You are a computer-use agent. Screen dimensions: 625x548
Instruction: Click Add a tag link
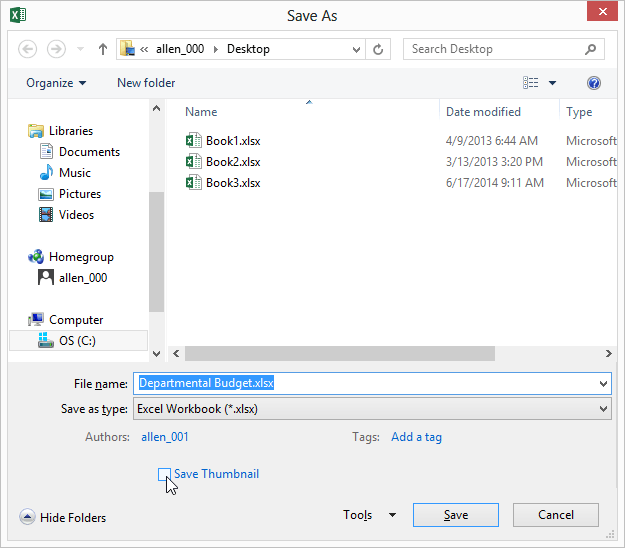tap(416, 437)
